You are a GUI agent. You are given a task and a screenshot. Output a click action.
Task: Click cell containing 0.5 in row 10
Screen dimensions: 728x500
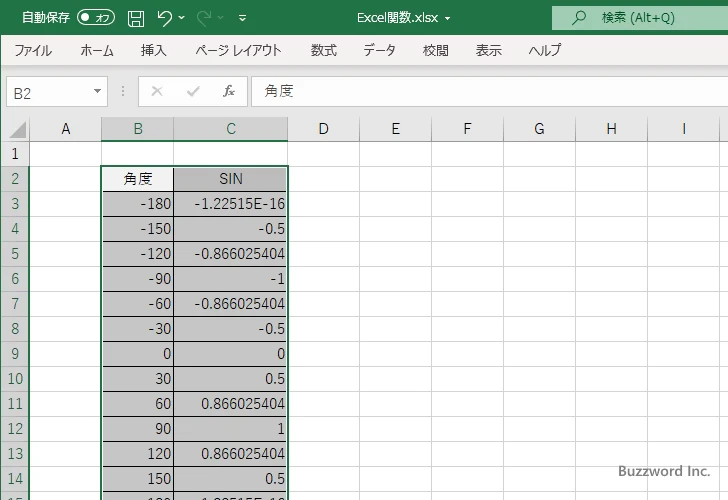(x=231, y=378)
